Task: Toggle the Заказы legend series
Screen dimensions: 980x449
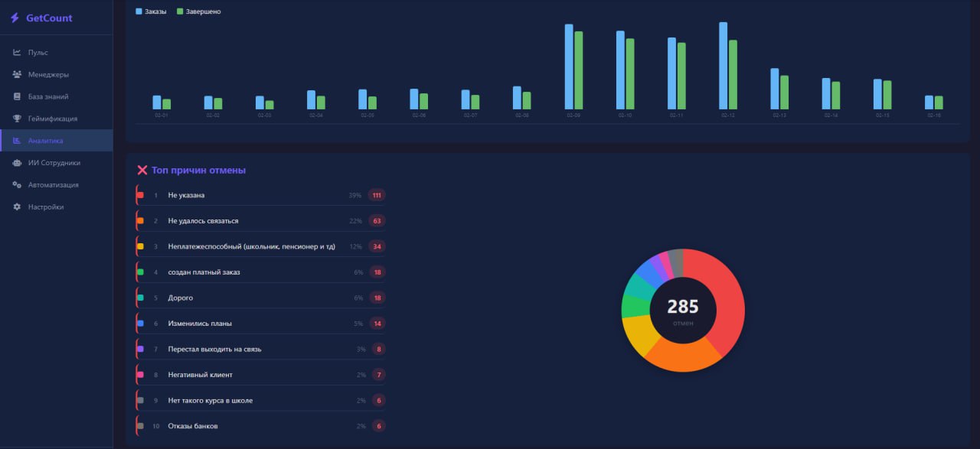Action: click(151, 11)
